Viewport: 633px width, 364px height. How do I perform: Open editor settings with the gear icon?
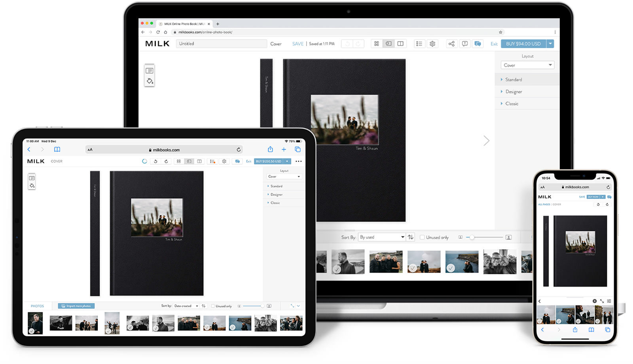[432, 44]
